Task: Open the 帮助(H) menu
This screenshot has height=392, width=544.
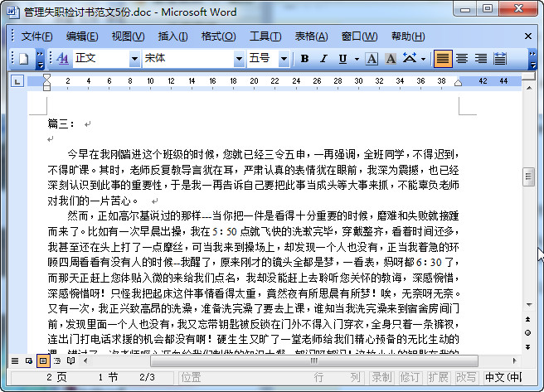Action: pyautogui.click(x=408, y=36)
